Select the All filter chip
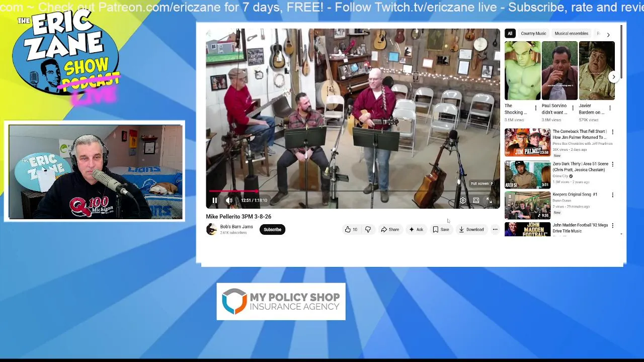 (x=510, y=34)
